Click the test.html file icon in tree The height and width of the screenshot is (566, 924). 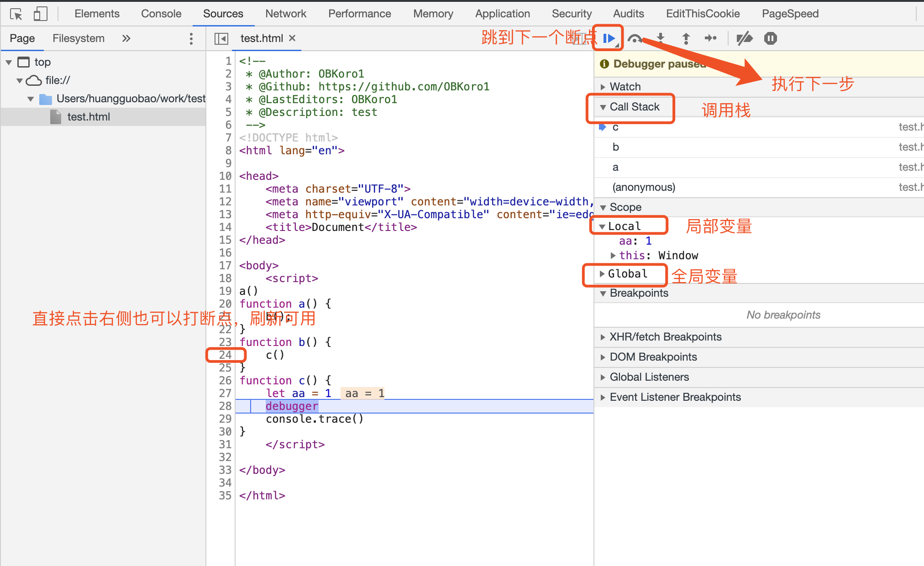tap(56, 117)
